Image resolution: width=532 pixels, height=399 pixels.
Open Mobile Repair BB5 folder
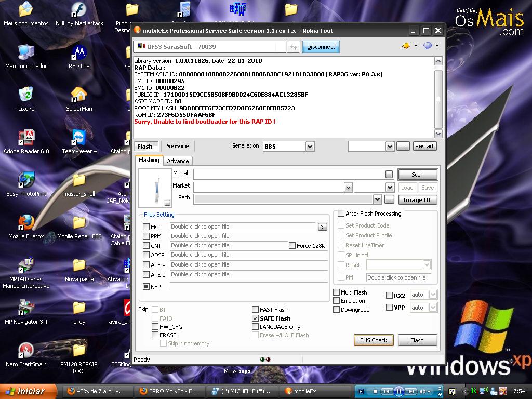tap(79, 227)
